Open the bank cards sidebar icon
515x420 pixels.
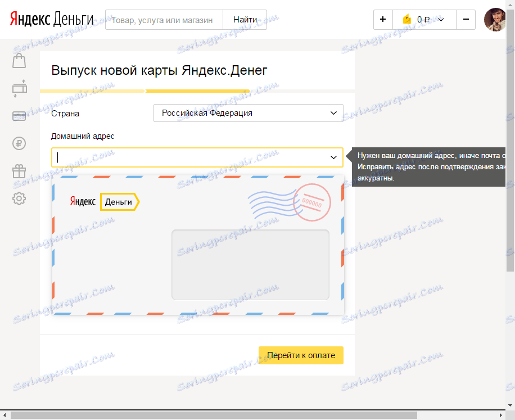(x=19, y=116)
